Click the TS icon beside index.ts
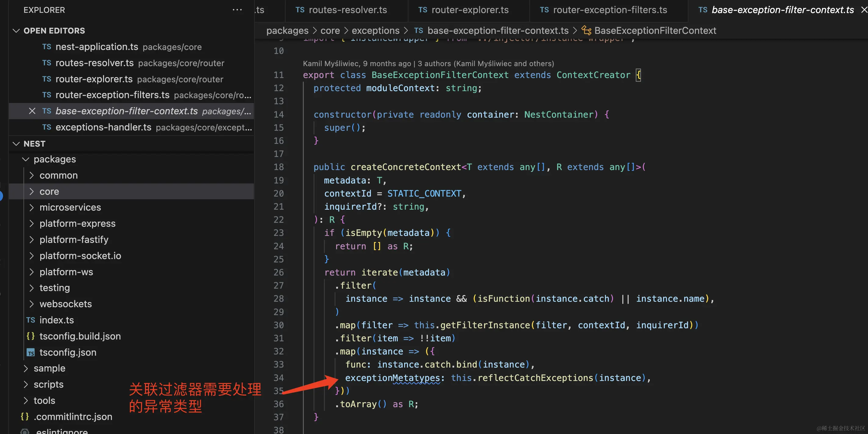 31,320
